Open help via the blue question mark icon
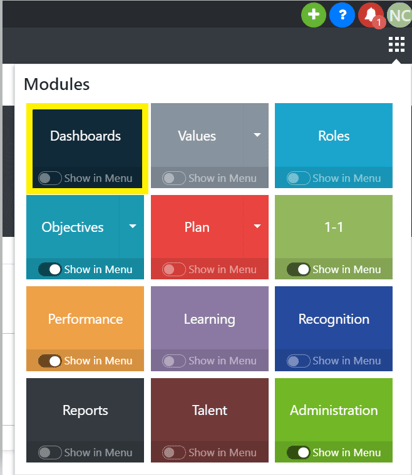This screenshot has width=412, height=475. point(342,15)
